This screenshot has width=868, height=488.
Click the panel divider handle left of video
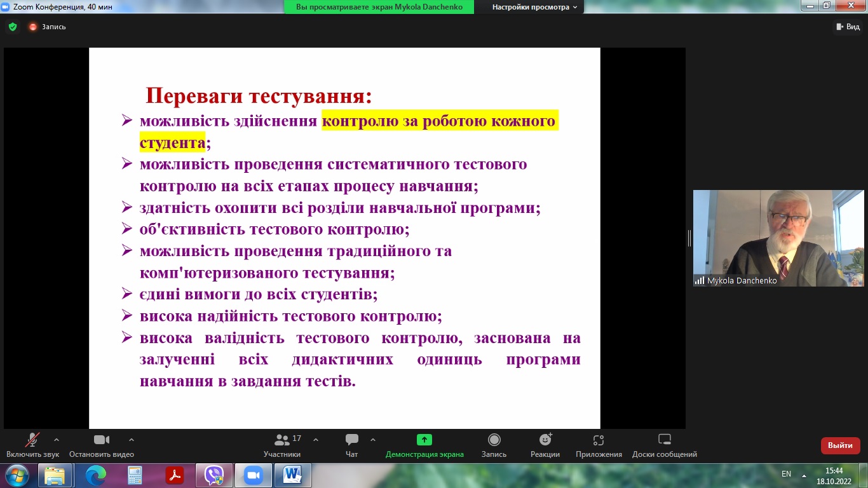[x=689, y=238]
